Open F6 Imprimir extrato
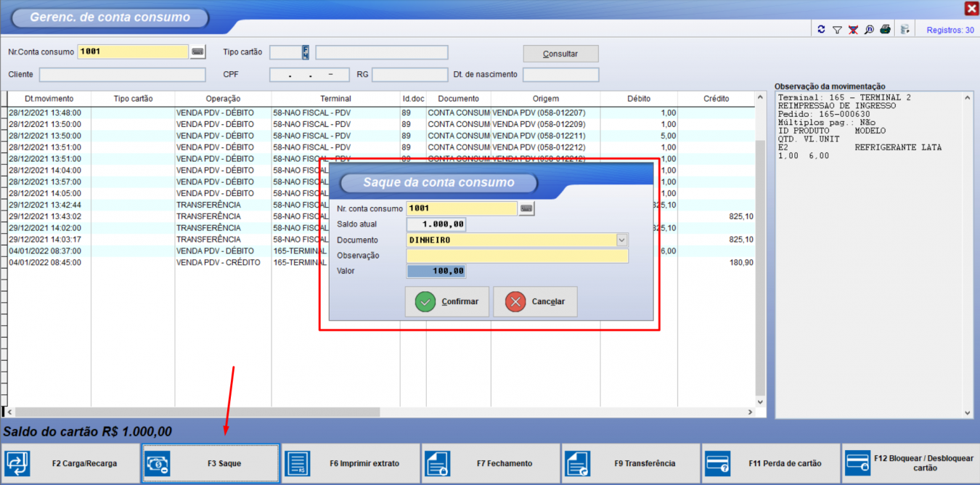Image resolution: width=980 pixels, height=485 pixels. [x=351, y=463]
